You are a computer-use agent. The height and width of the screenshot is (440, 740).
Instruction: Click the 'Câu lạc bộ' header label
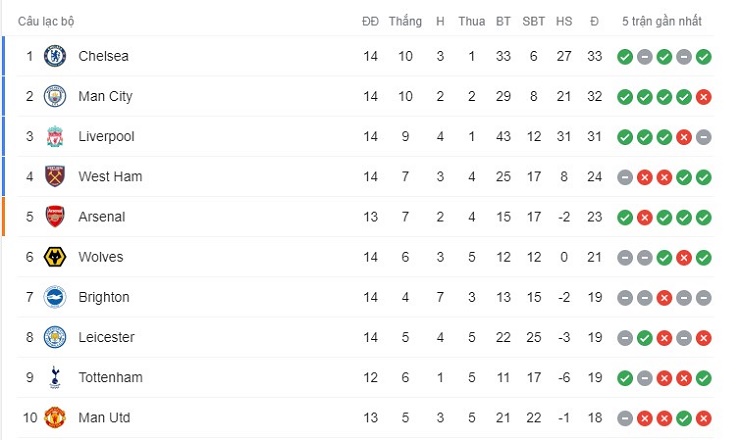coord(46,21)
